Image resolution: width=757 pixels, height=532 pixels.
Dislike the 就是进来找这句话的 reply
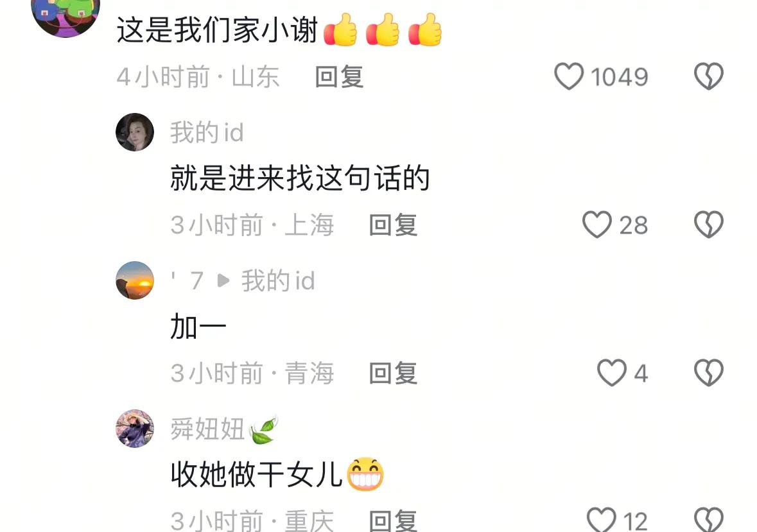tap(708, 224)
